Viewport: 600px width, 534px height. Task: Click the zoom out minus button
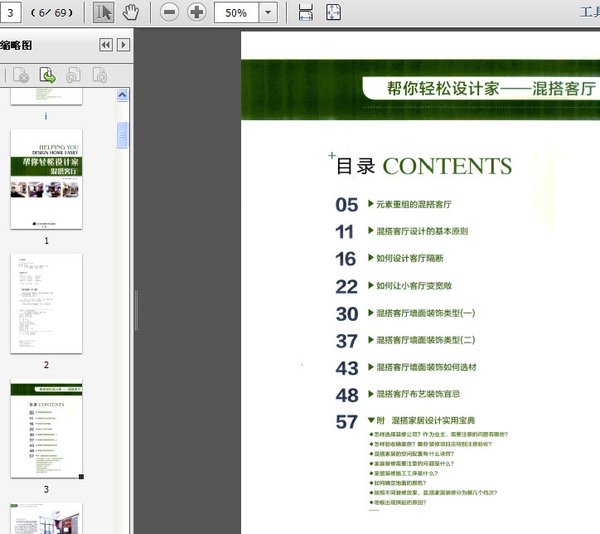coord(169,13)
